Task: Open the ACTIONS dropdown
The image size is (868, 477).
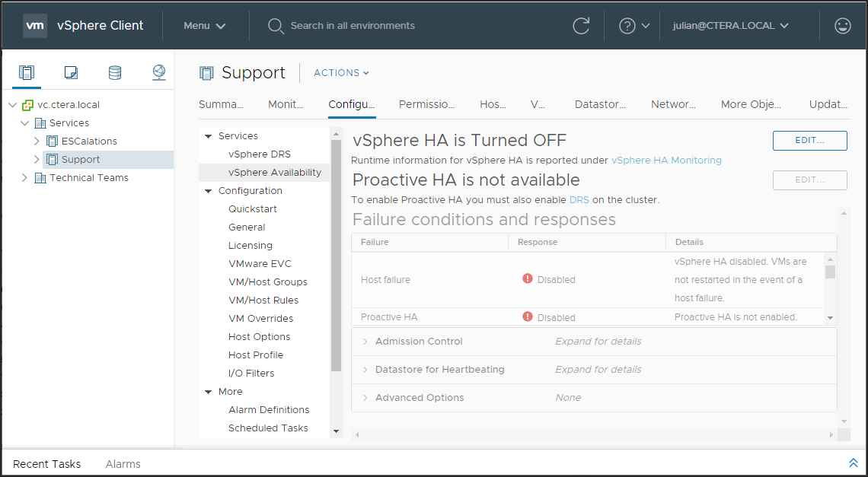Action: pyautogui.click(x=342, y=72)
